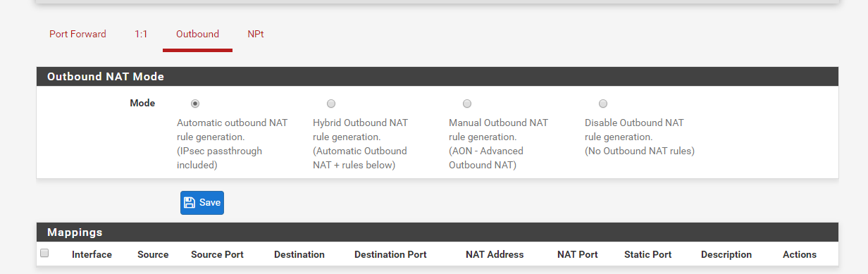
Task: Select the Outbound tab
Action: coord(197,34)
